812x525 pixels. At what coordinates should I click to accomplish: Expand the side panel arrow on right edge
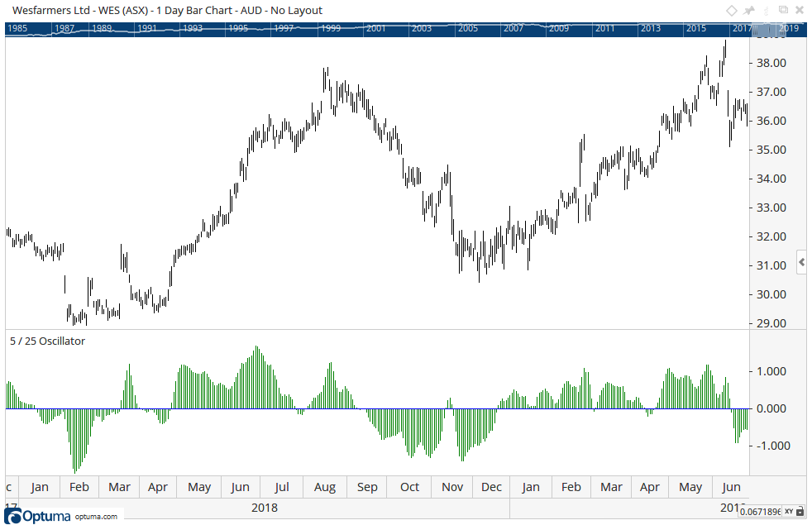click(x=801, y=263)
